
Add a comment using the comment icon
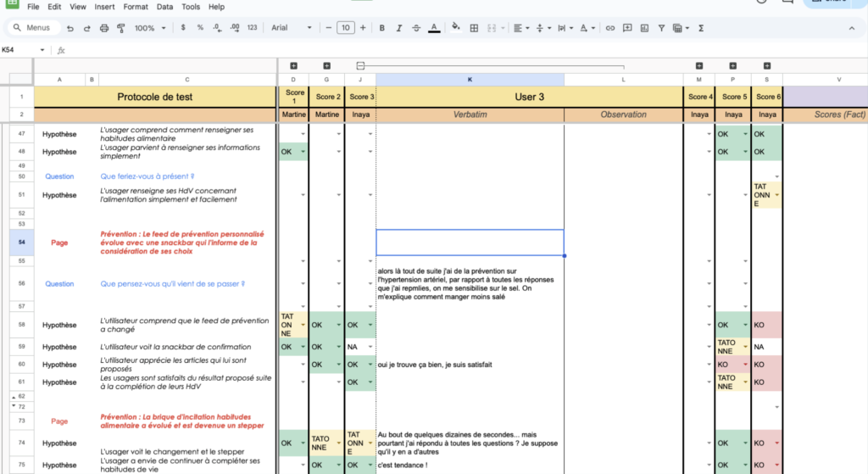click(627, 28)
